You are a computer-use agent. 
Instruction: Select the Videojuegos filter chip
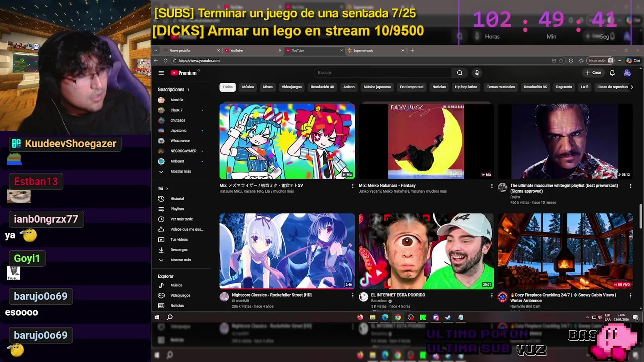coord(292,87)
